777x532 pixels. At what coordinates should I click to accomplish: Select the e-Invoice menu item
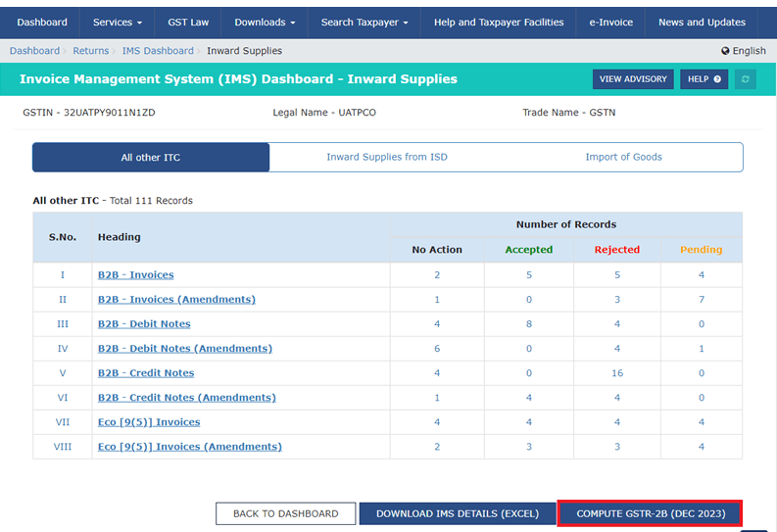(610, 23)
